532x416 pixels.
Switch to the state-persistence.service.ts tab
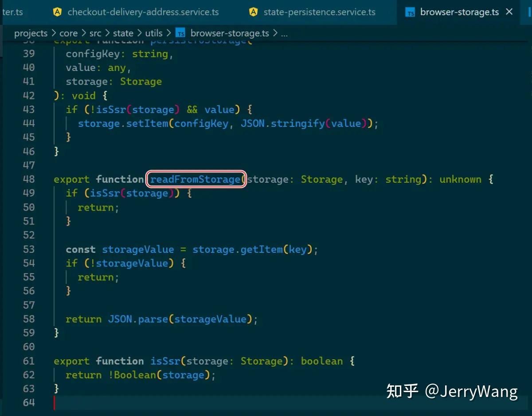tap(319, 12)
